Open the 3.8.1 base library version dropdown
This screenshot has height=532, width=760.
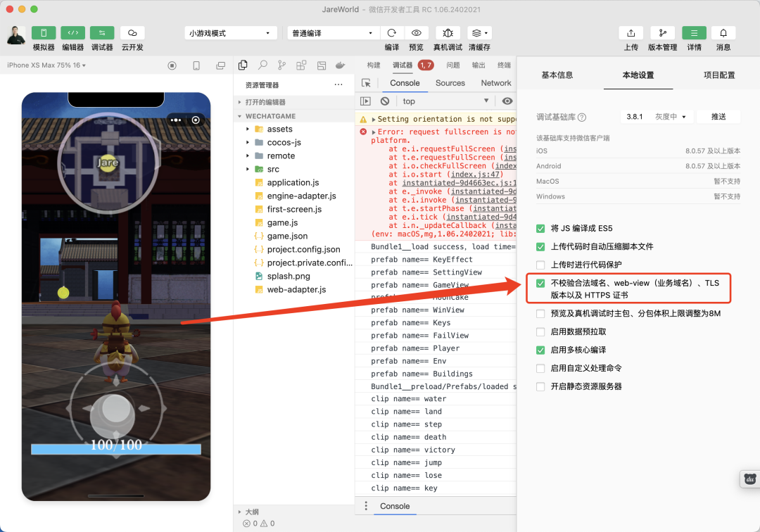(x=657, y=117)
